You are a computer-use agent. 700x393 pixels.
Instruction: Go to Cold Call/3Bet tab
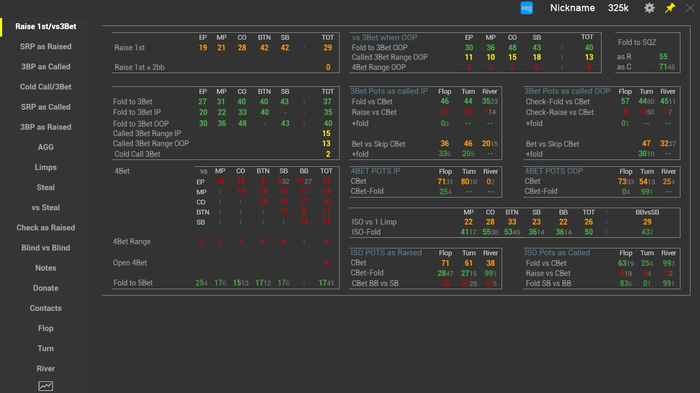point(46,87)
